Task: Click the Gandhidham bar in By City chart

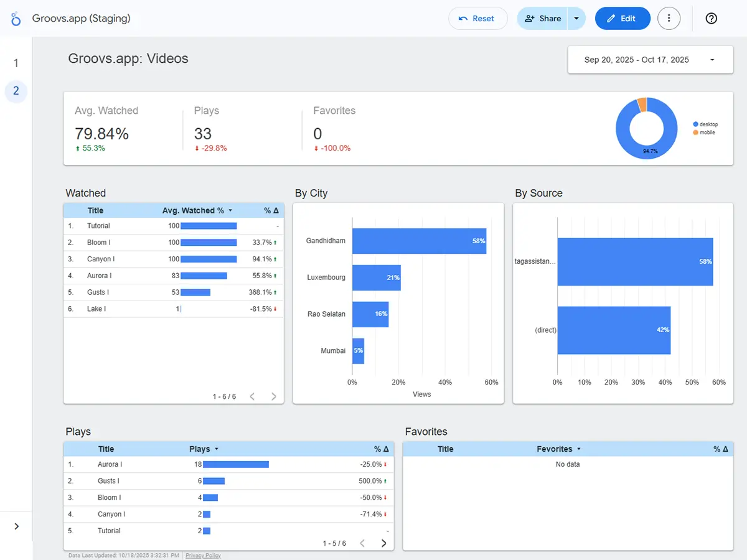Action: [x=418, y=241]
